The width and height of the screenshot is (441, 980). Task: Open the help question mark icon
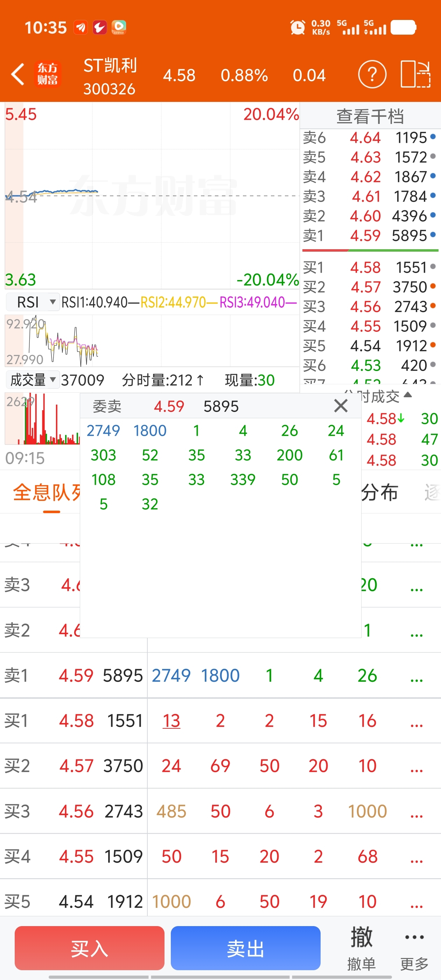point(372,74)
